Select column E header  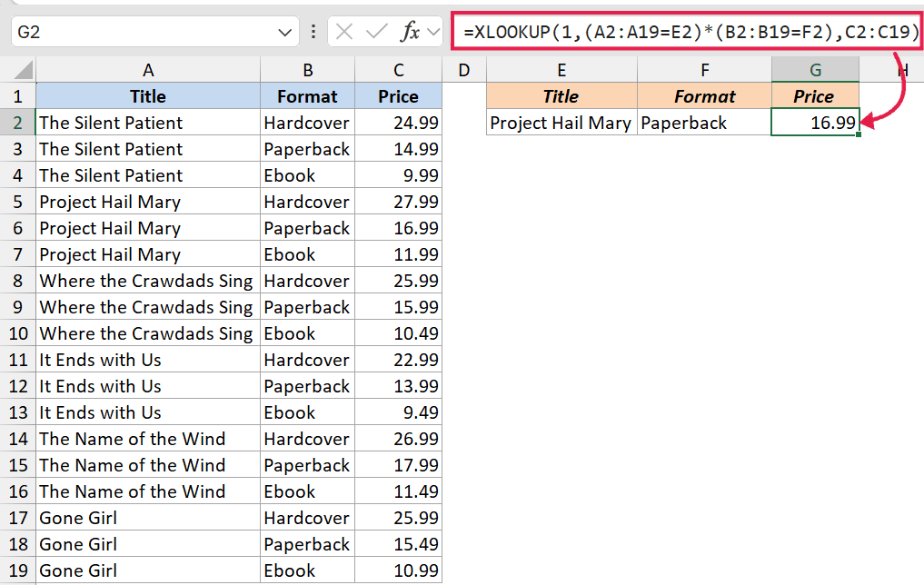tap(561, 70)
